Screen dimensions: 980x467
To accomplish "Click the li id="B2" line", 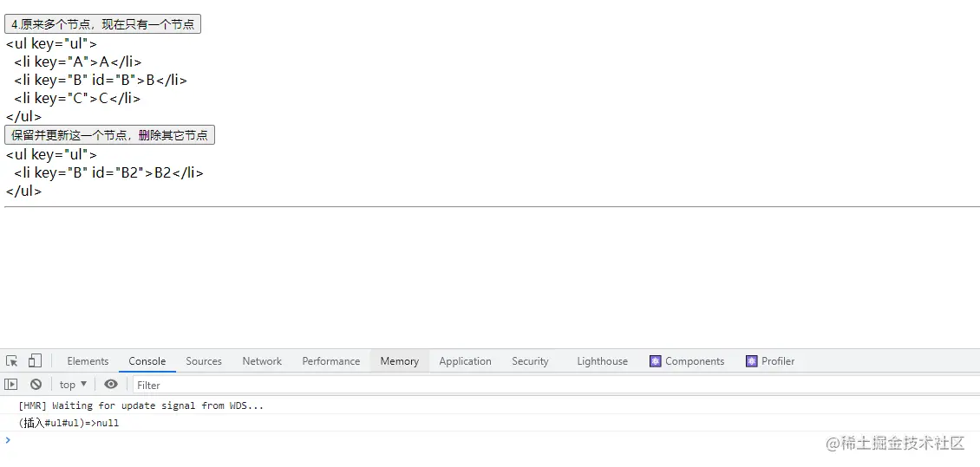I will [108, 173].
